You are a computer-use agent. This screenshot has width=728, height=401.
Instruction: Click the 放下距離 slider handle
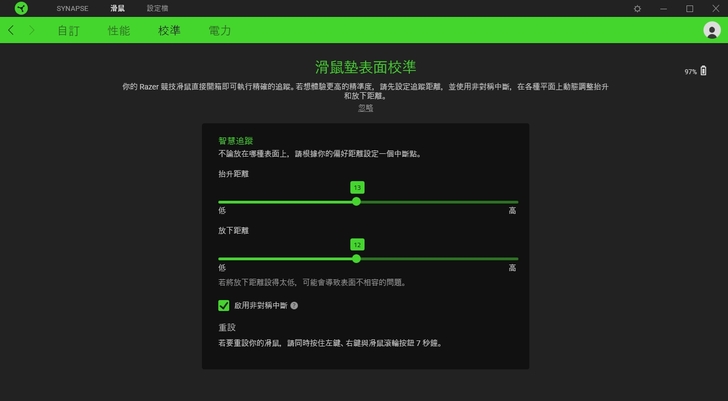(356, 259)
